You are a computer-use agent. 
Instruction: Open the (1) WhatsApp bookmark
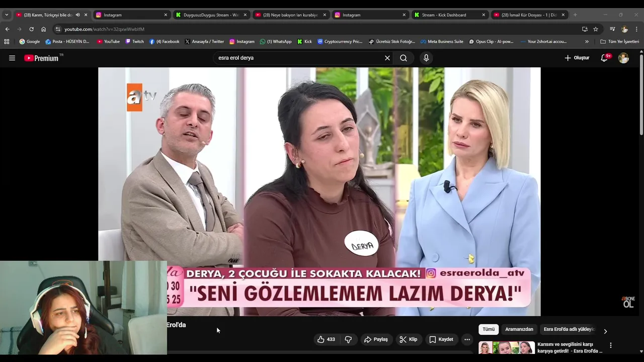click(x=275, y=42)
